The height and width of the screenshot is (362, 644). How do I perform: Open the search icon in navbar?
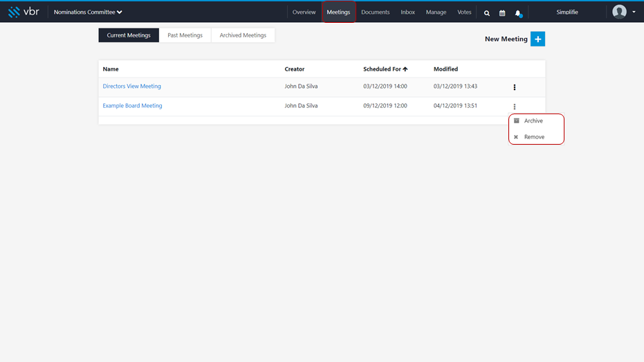click(487, 13)
